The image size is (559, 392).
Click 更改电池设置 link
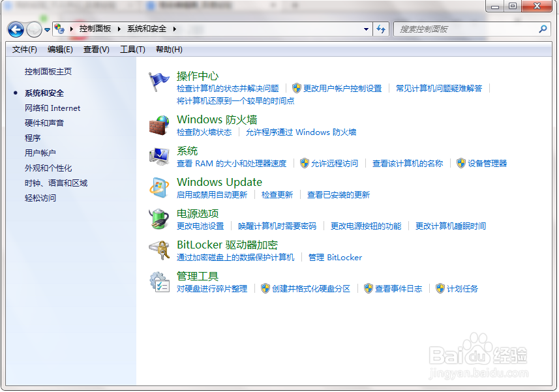coord(200,226)
